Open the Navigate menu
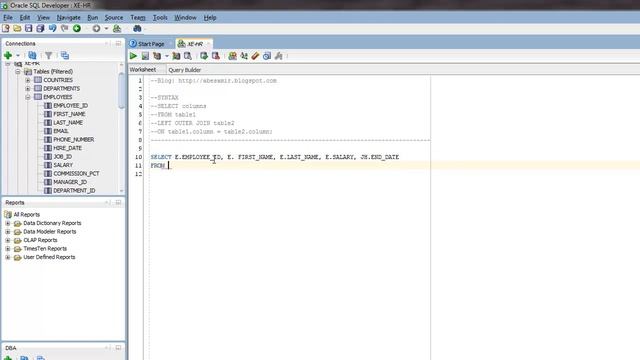Screen dimensions: 640x360 coord(69,18)
